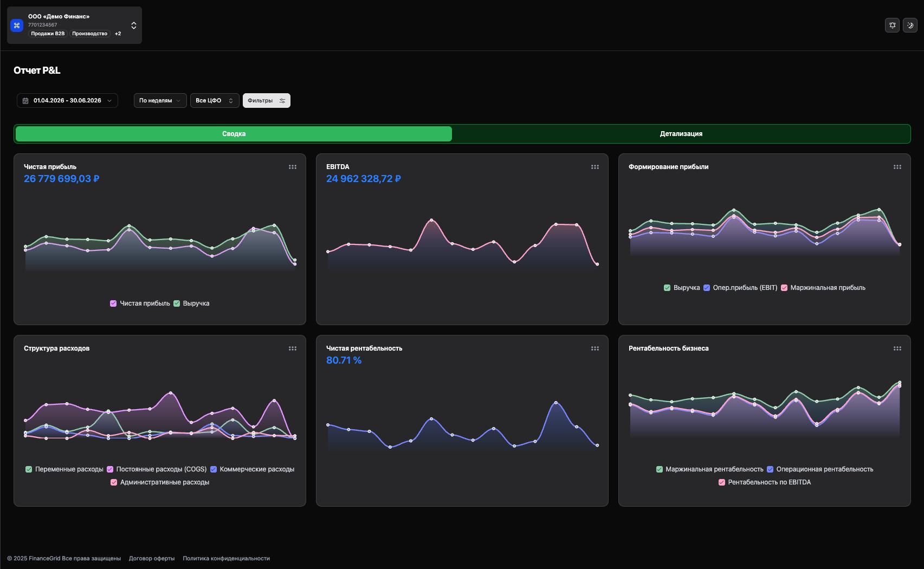The width and height of the screenshot is (924, 569).
Task: Click the blue company logo icon
Action: (17, 25)
